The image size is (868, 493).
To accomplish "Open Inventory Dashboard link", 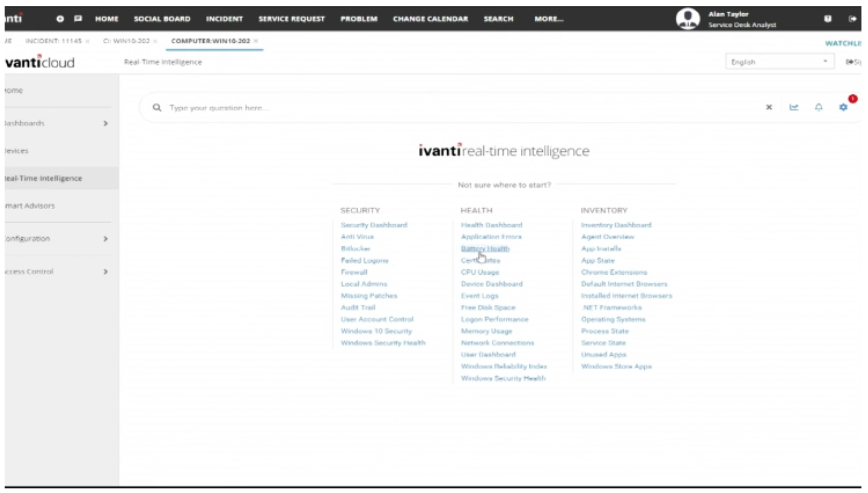I will [616, 225].
